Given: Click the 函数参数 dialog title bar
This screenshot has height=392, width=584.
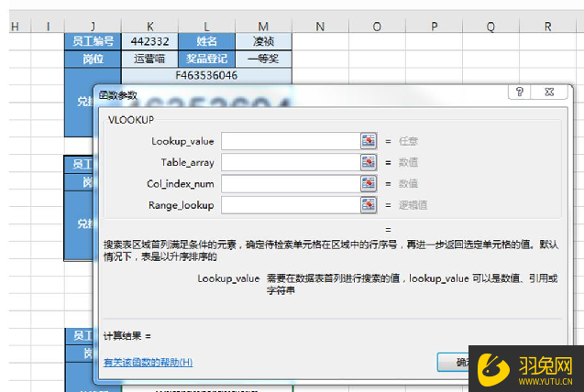Looking at the screenshot, I should (302, 95).
